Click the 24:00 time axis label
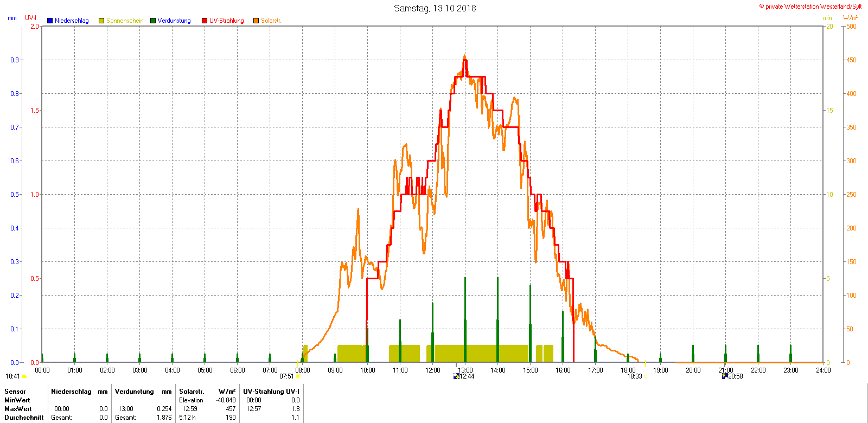 (x=824, y=370)
